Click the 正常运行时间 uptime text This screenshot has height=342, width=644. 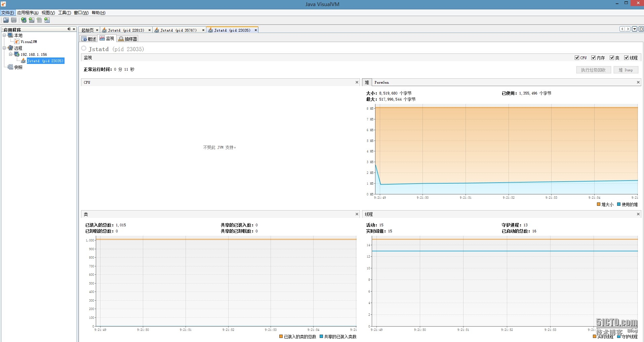[109, 70]
